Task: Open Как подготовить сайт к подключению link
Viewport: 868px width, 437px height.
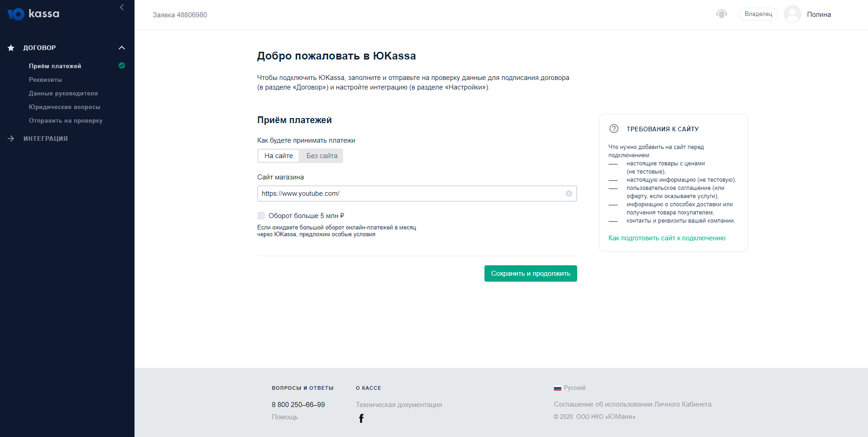Action: tap(667, 238)
